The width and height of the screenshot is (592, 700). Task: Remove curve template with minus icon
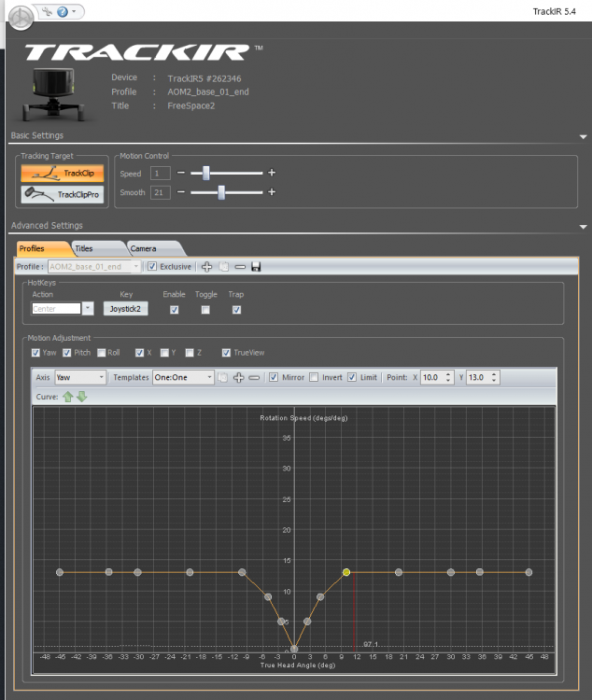coord(254,378)
